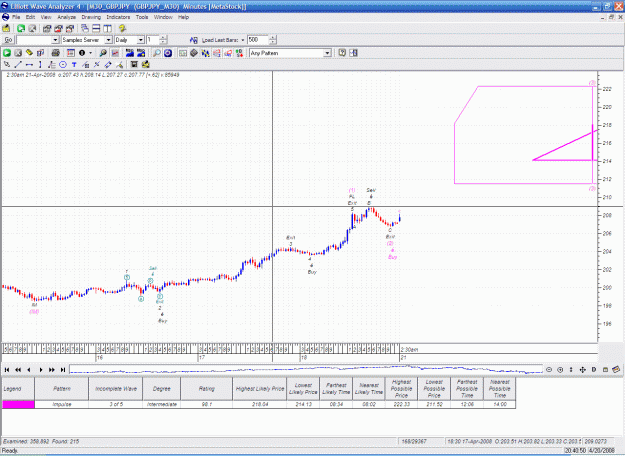Viewport: 625px width, 456px height.
Task: Open the Edit menu
Action: 30,17
